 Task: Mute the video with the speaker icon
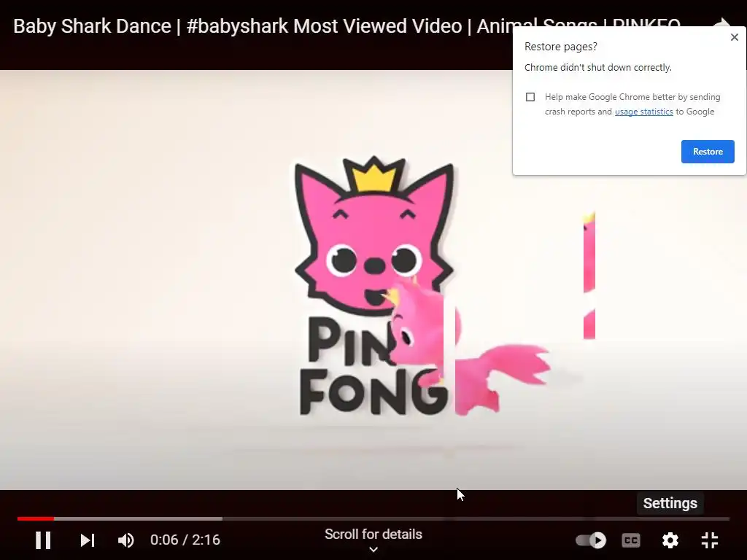[125, 540]
